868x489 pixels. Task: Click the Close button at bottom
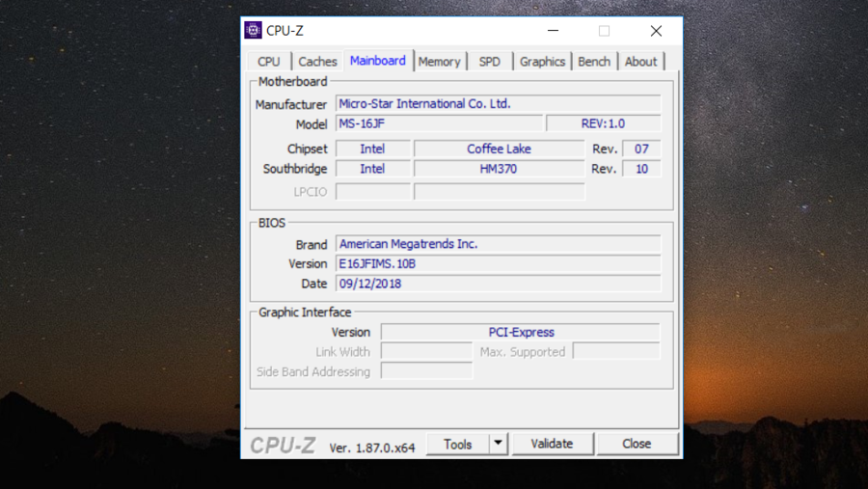click(637, 444)
